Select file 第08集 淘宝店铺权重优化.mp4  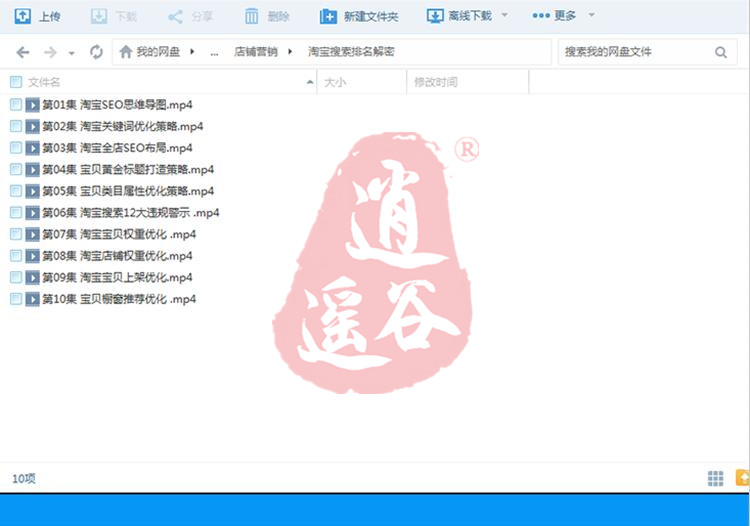(117, 256)
